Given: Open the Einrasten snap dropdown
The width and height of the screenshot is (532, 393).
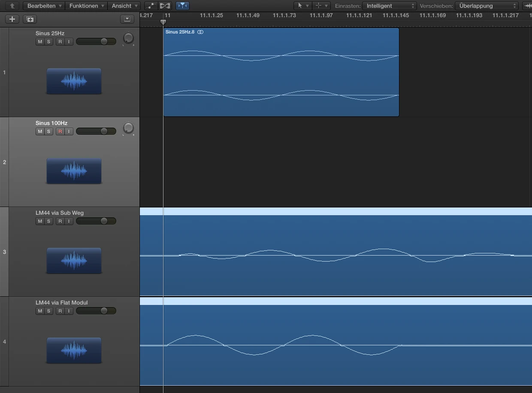Looking at the screenshot, I should (x=390, y=6).
